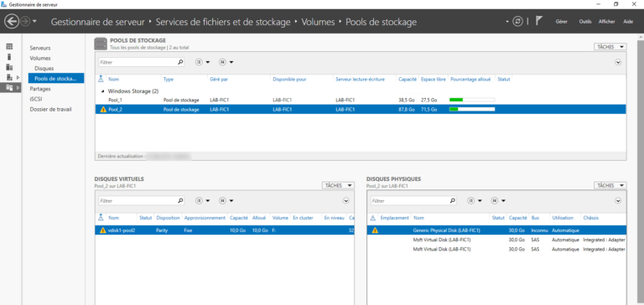Click Services de fichiers et de stockage breadcrumb
The width and height of the screenshot is (644, 305).
click(223, 22)
